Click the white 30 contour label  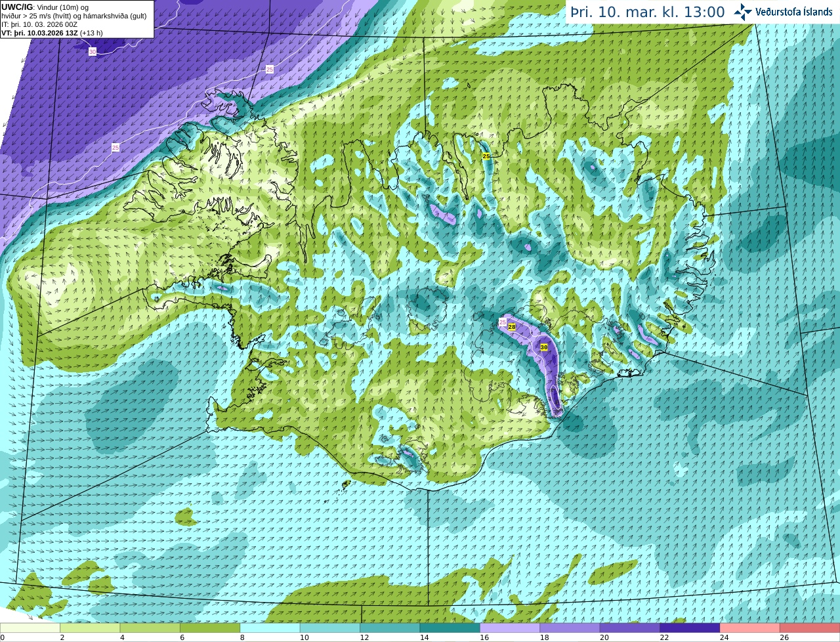pos(93,51)
